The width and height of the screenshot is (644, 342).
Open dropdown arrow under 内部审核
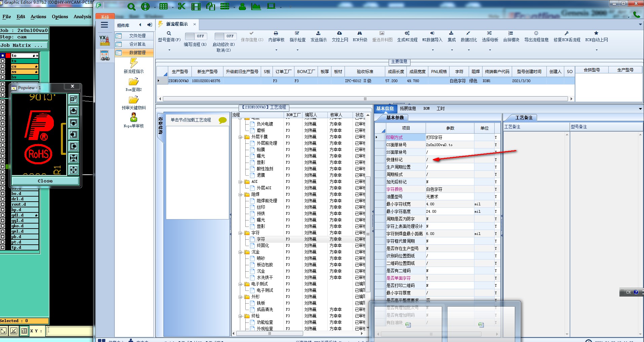276,50
